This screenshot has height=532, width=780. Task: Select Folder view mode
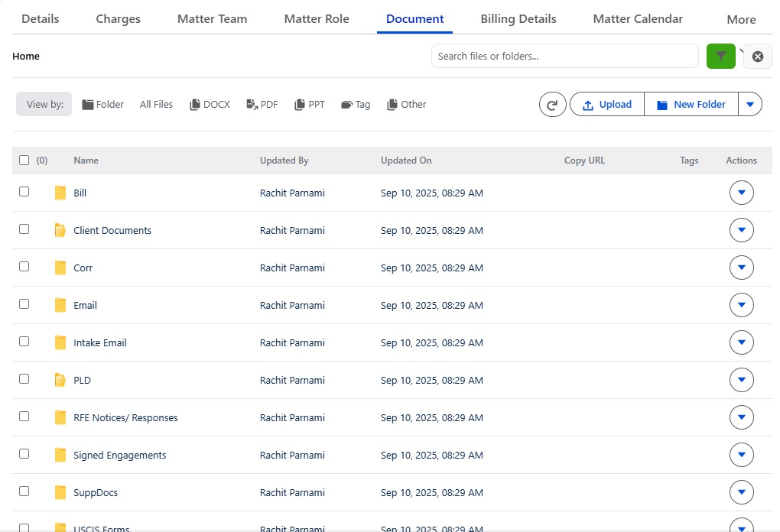click(103, 105)
